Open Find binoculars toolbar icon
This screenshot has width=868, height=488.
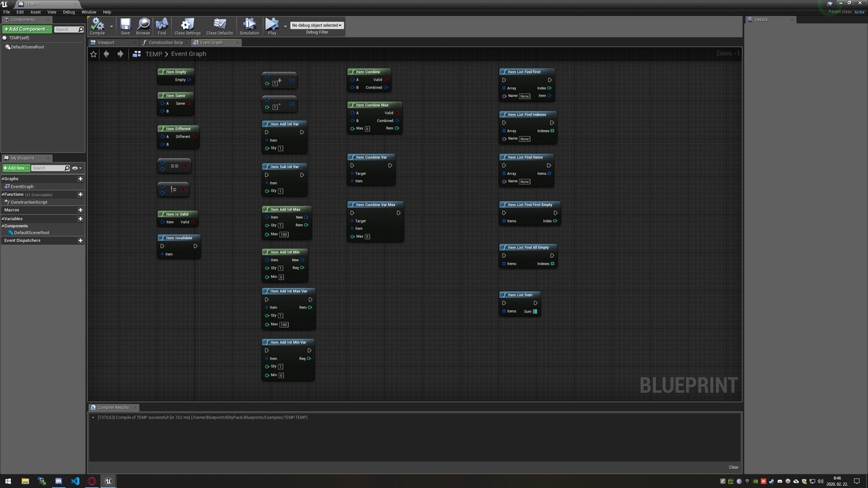(x=161, y=26)
